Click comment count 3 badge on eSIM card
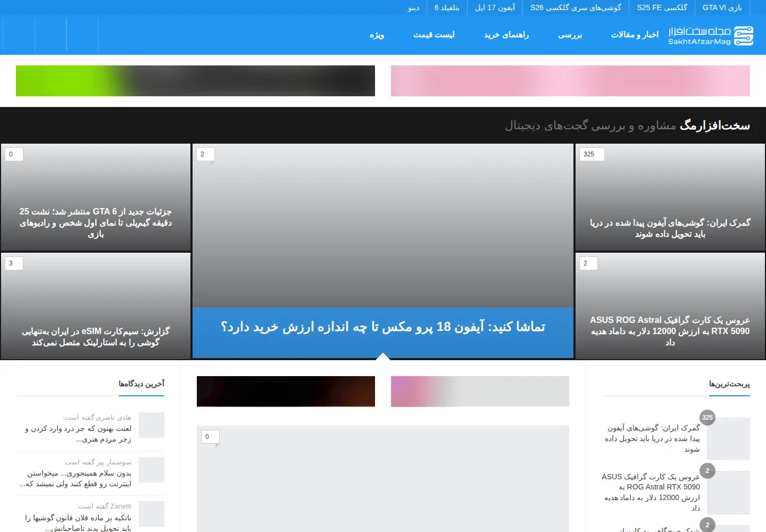The height and width of the screenshot is (532, 766). point(14,263)
